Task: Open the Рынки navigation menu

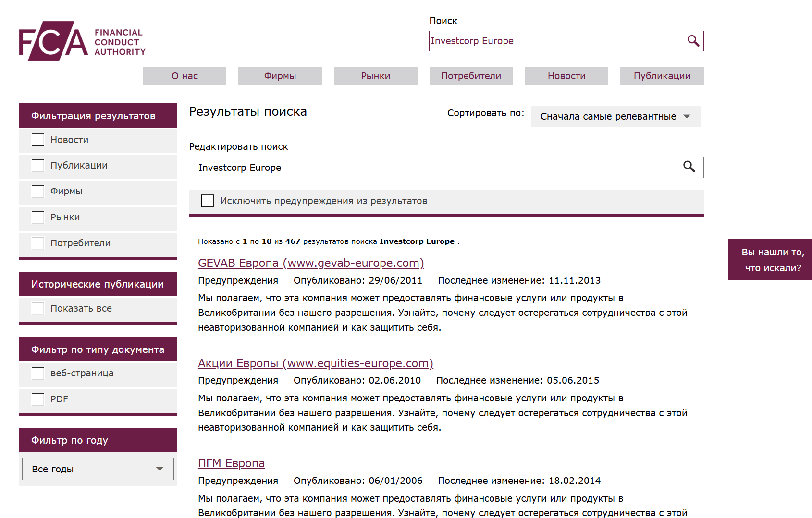Action: (x=375, y=76)
